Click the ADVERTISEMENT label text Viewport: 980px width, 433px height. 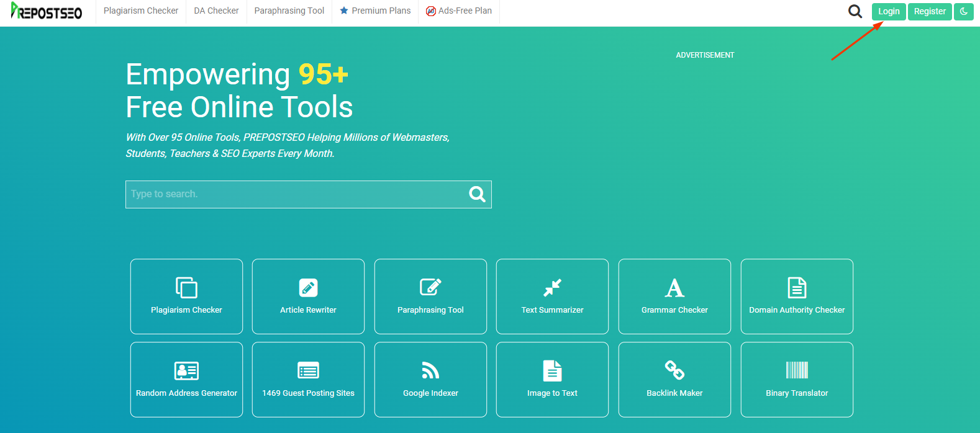[705, 55]
